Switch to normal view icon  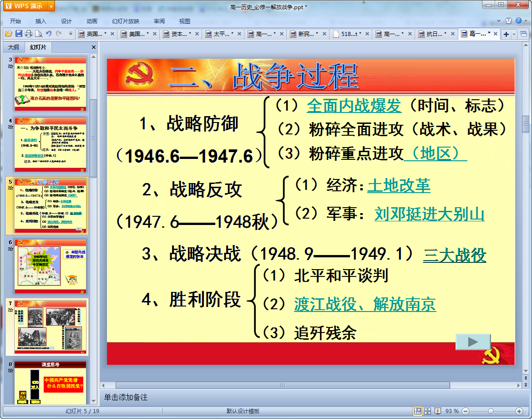[418, 411]
